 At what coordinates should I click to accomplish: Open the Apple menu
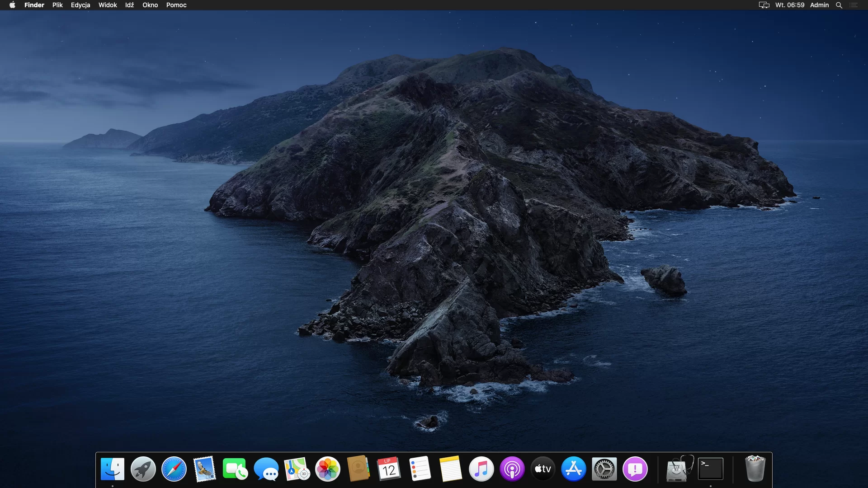pyautogui.click(x=12, y=5)
